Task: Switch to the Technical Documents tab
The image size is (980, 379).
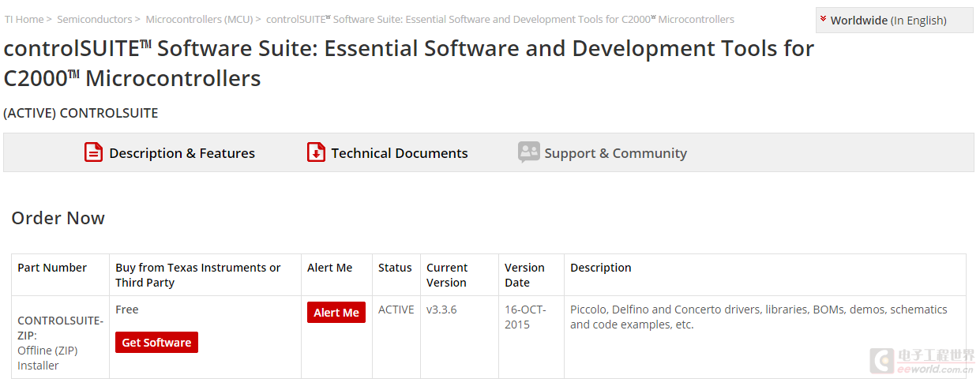Action: [x=388, y=153]
